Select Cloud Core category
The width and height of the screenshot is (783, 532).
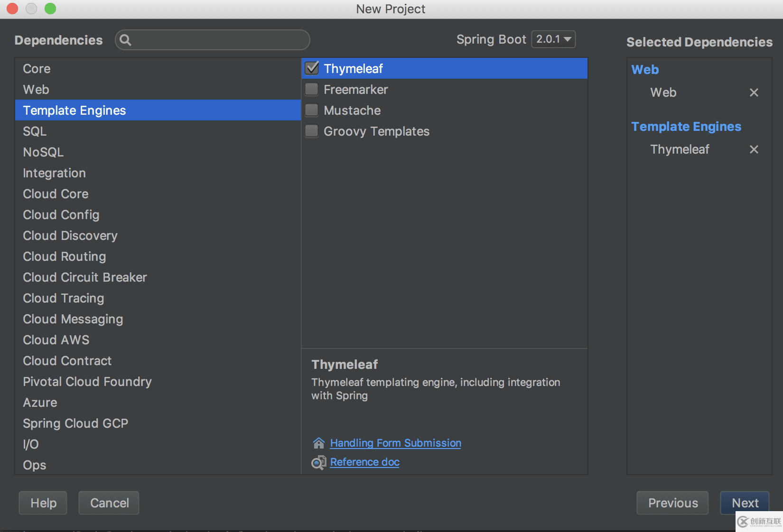click(x=158, y=194)
